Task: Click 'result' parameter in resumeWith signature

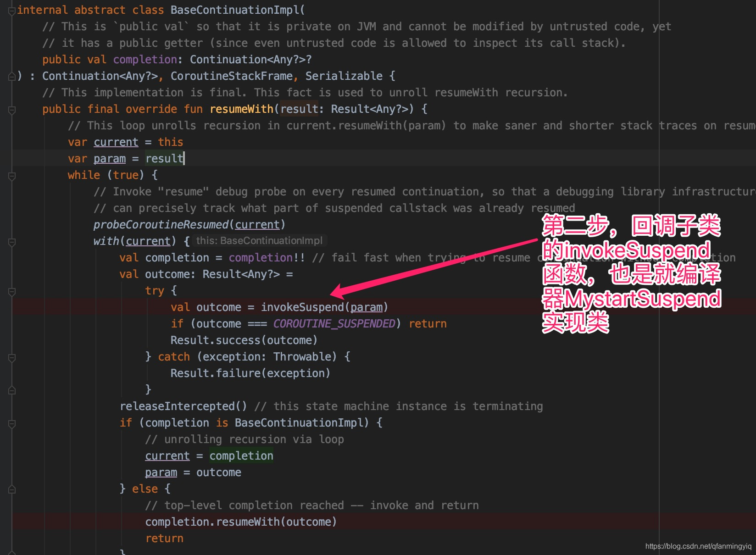Action: point(299,109)
